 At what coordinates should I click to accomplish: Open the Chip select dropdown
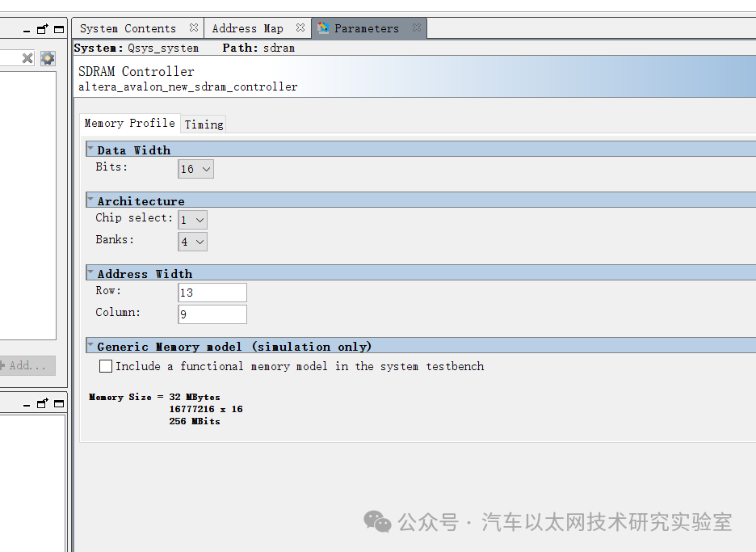(193, 220)
